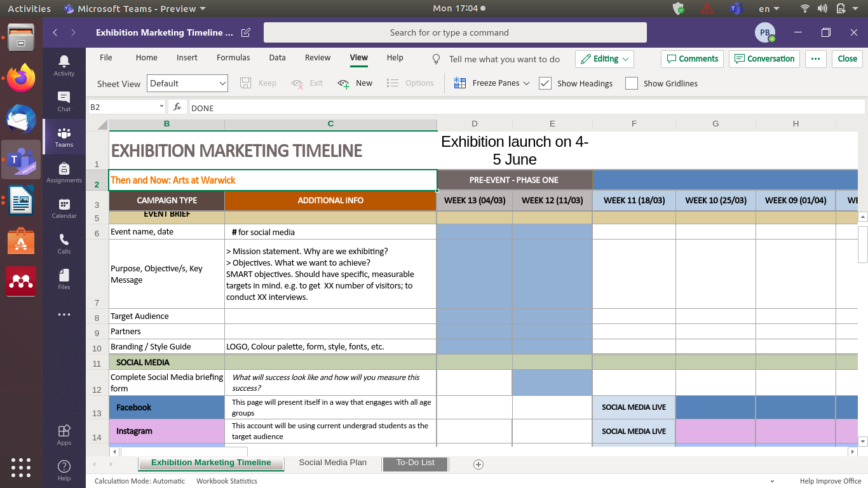Open the Calls icon in sidebar
Screen dimensions: 868x488
pyautogui.click(x=64, y=243)
